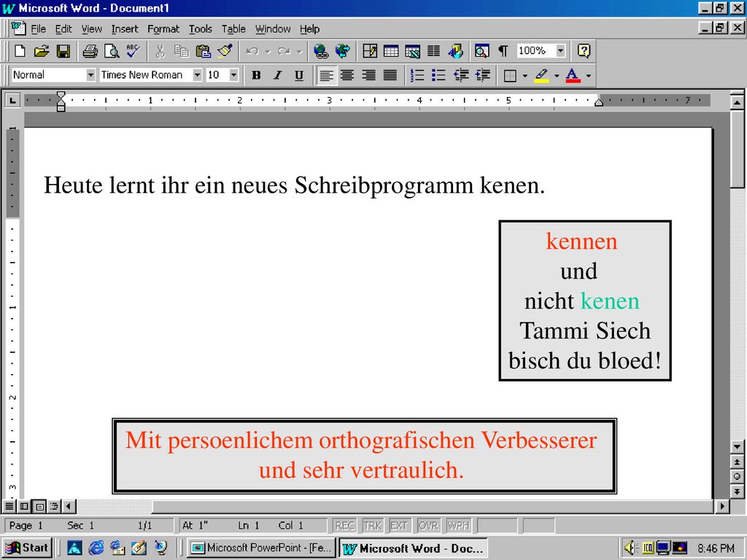Insert a table
The height and width of the screenshot is (560, 747).
tap(391, 50)
